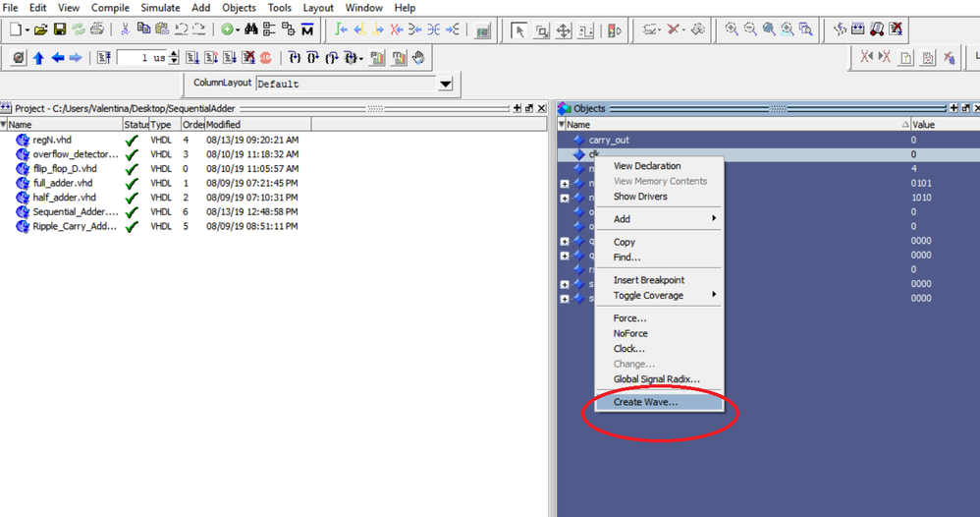
Task: Open the Simulate menu
Action: [160, 8]
